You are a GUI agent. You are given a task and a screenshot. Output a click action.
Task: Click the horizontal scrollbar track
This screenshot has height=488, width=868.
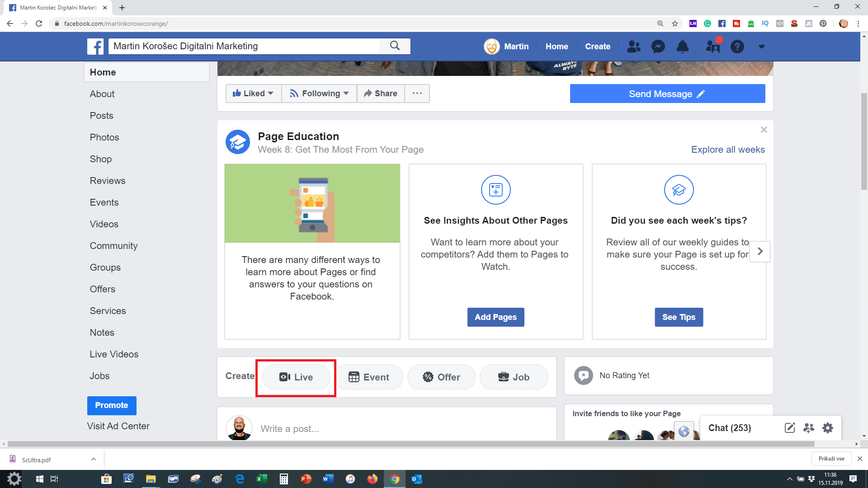832,444
